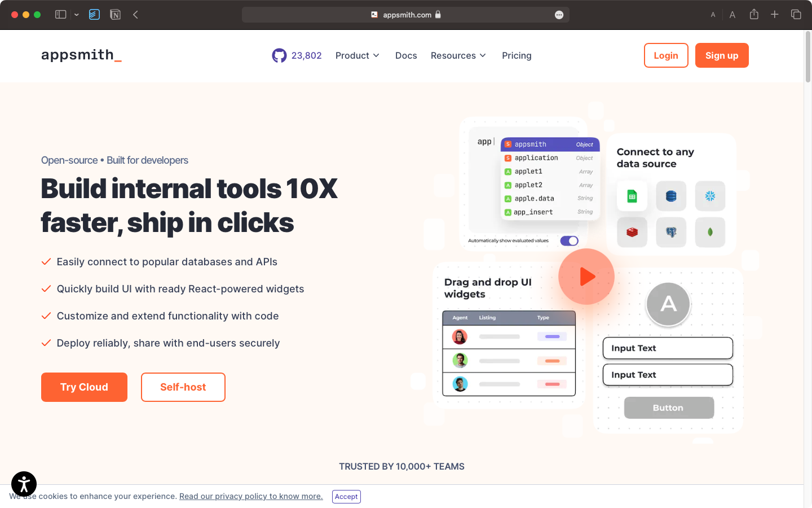Click the Self-host button
The image size is (812, 508).
[x=183, y=387]
